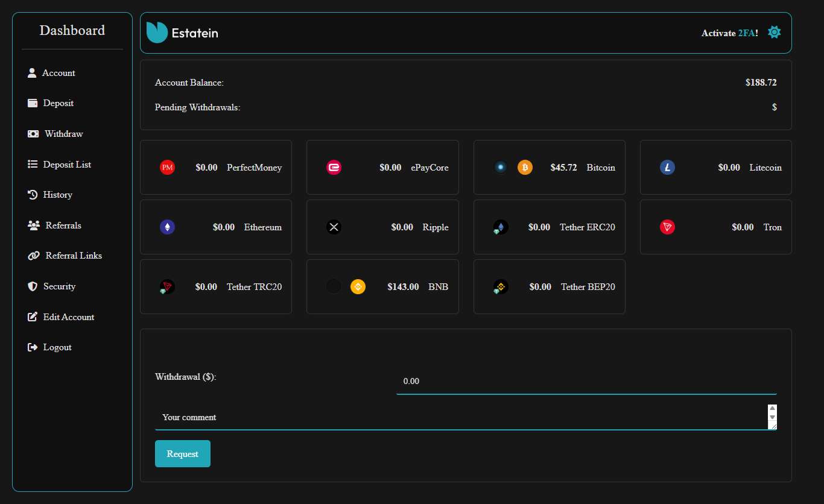Click the 'Tether BEP20' label

588,287
